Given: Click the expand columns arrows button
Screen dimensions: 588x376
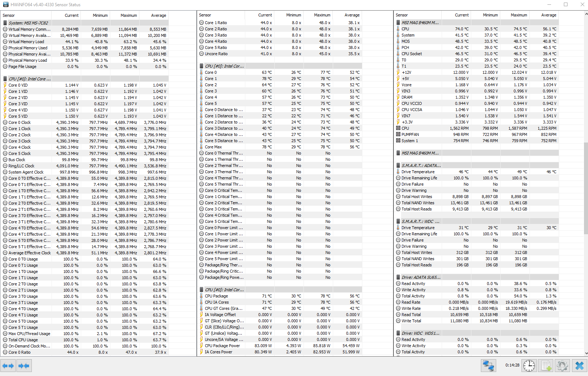Looking at the screenshot, I should pos(8,366).
